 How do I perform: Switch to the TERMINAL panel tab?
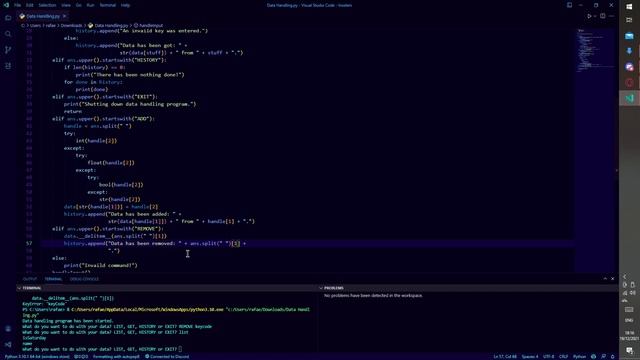tap(53, 279)
